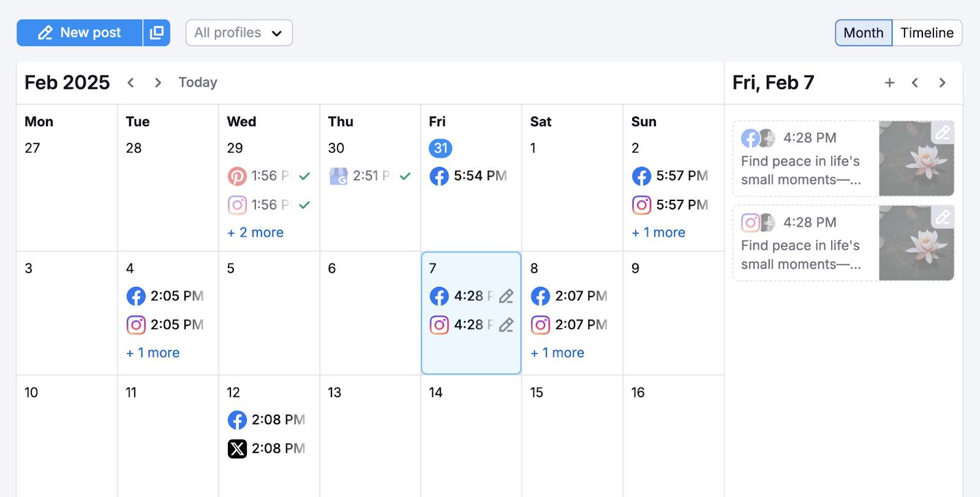The width and height of the screenshot is (980, 497).
Task: Open the duplicate post icon beside New post
Action: click(x=157, y=32)
